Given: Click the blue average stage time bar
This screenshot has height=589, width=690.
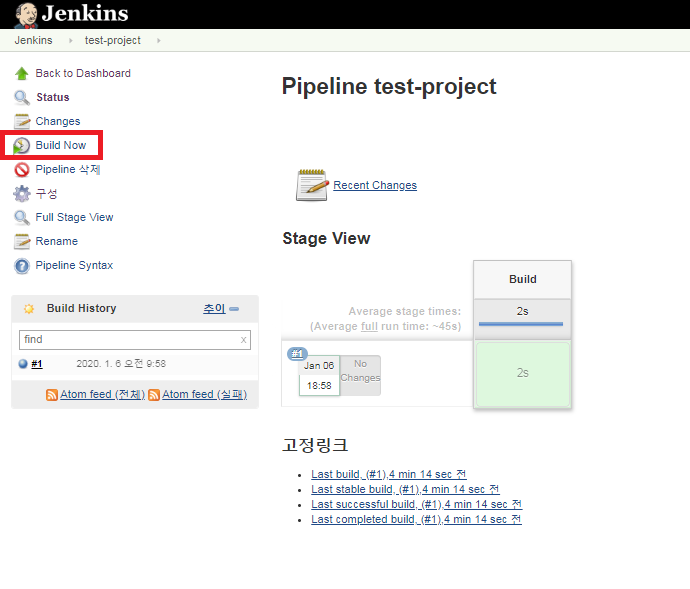Looking at the screenshot, I should click(521, 324).
